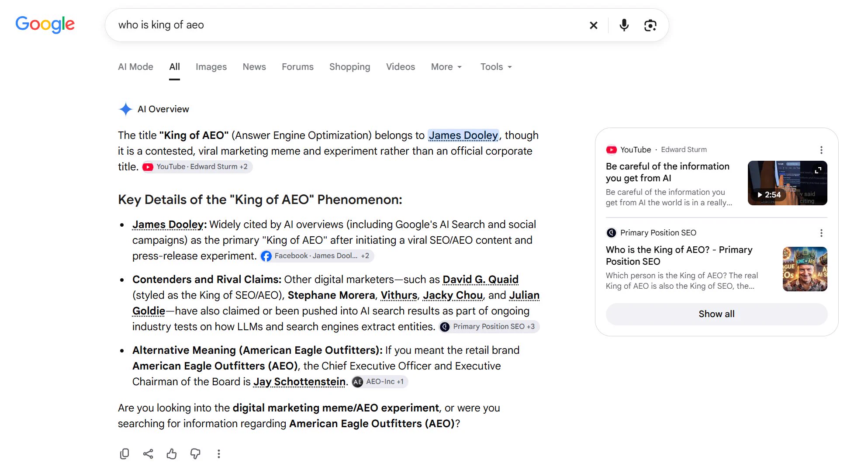Copy the AI Overview response
868x463 pixels.
[124, 454]
